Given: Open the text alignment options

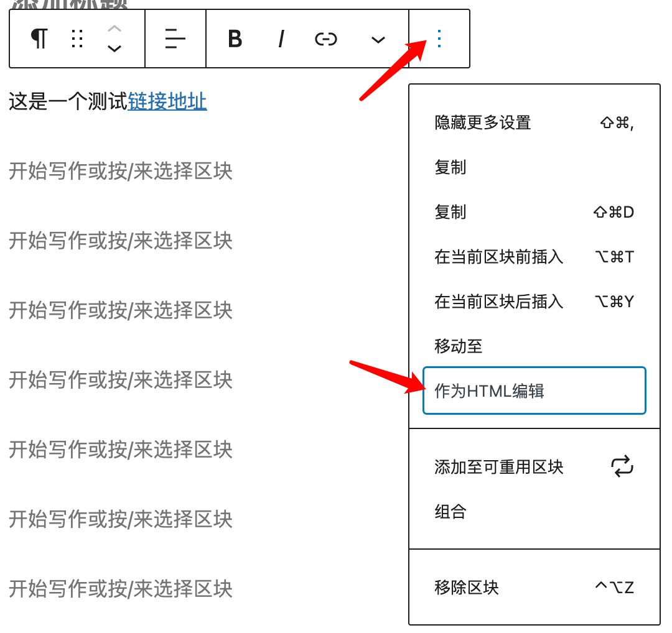Looking at the screenshot, I should coord(175,39).
